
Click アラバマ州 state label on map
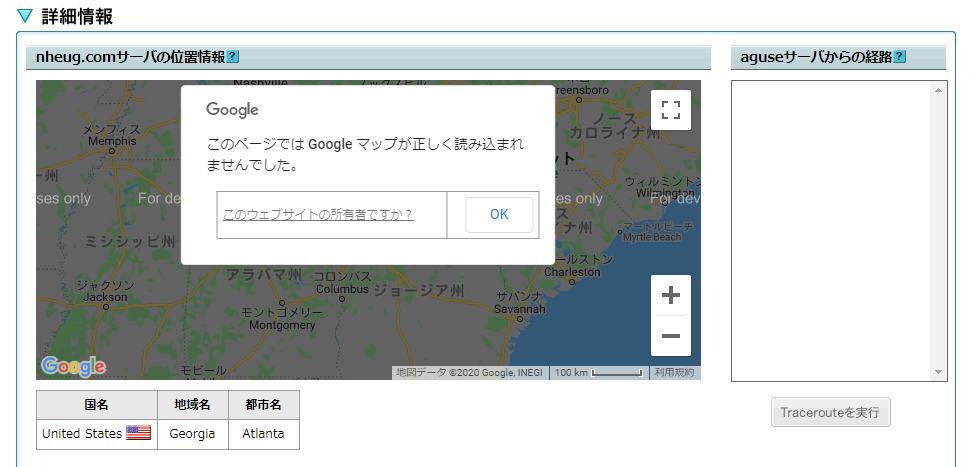[264, 274]
